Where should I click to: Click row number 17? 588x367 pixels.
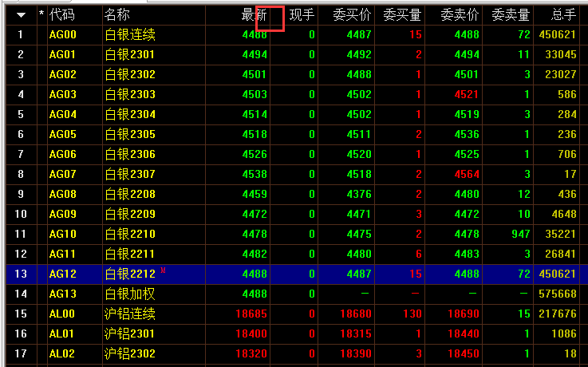tap(21, 353)
